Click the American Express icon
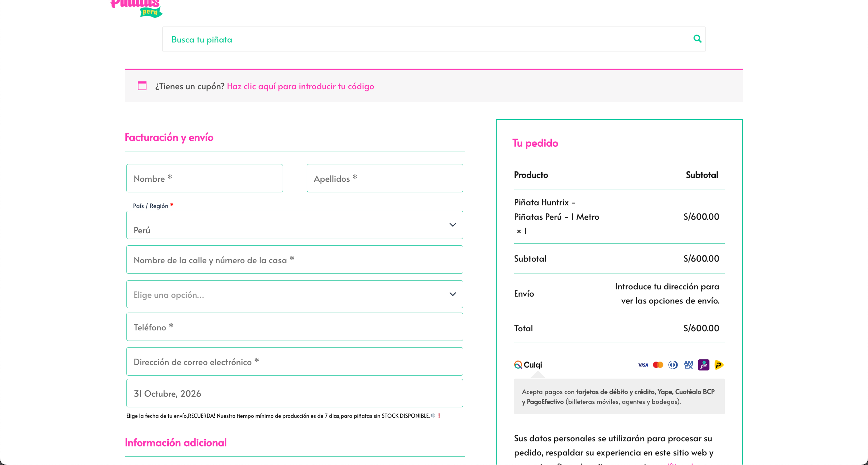Screen dimensions: 868x465 coord(688,365)
